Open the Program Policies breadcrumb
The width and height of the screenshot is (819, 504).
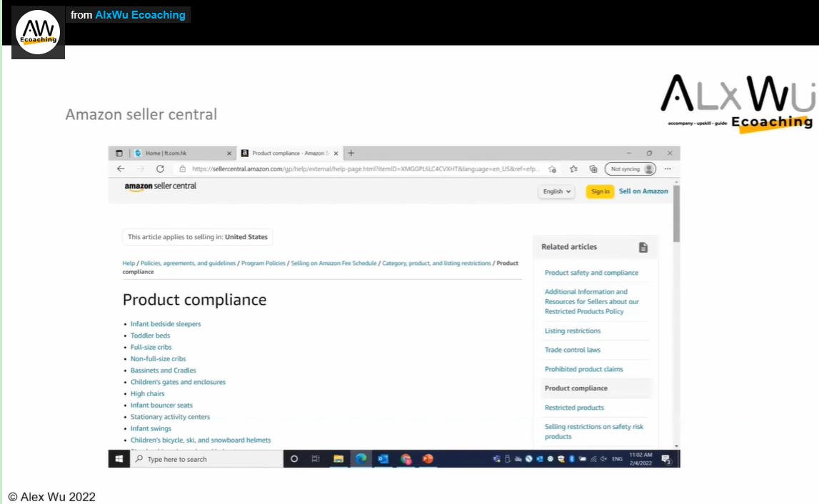(x=263, y=263)
